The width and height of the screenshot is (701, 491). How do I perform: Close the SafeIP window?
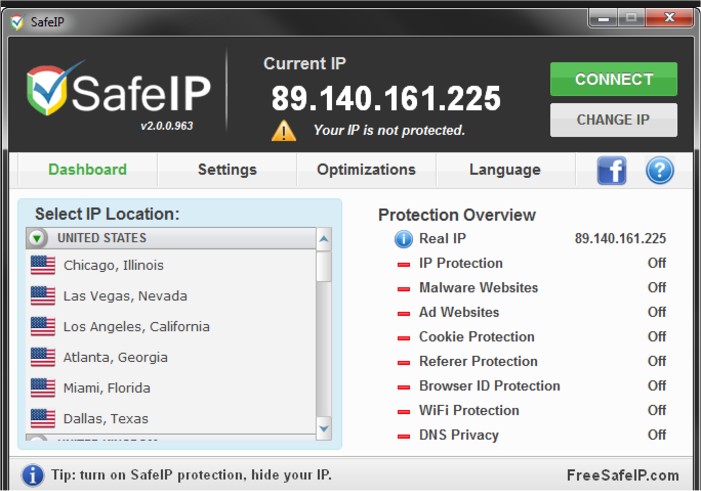pos(669,18)
